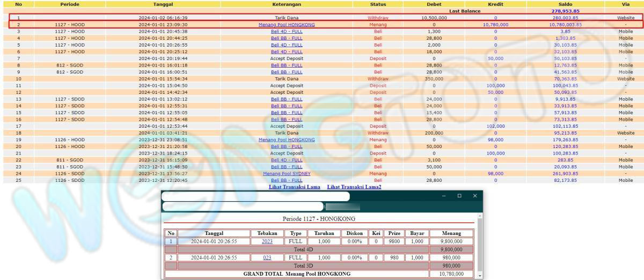This screenshot has width=644, height=280.
Task: Open the Lihat Transaksi Lama2 link
Action: [354, 187]
